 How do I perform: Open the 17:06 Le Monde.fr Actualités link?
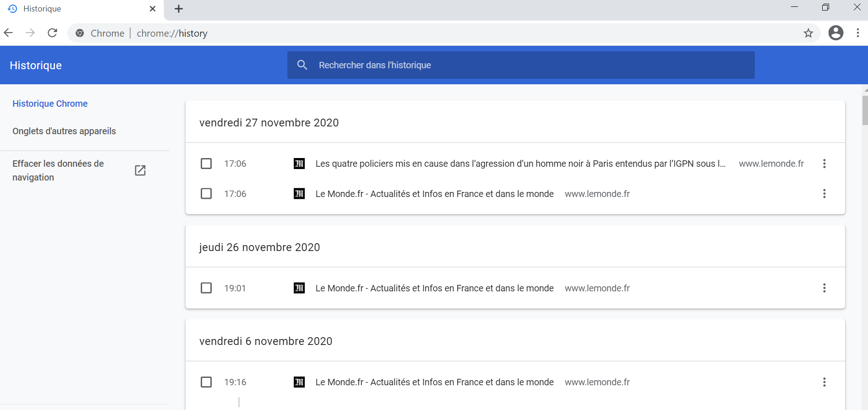(434, 194)
